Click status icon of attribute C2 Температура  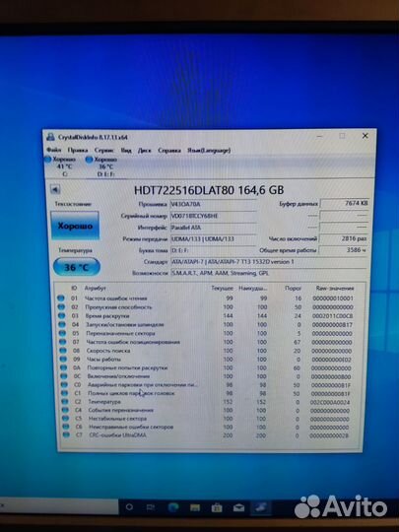coord(64,401)
